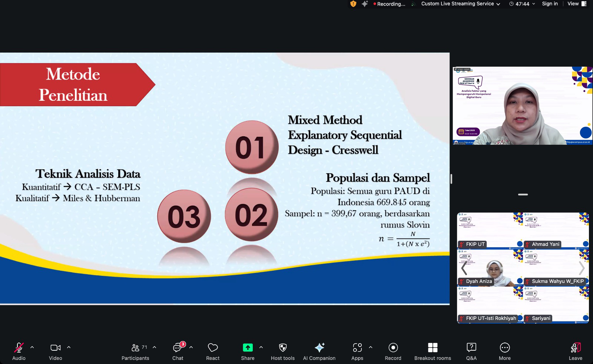Click Recording indicator

[x=389, y=4]
